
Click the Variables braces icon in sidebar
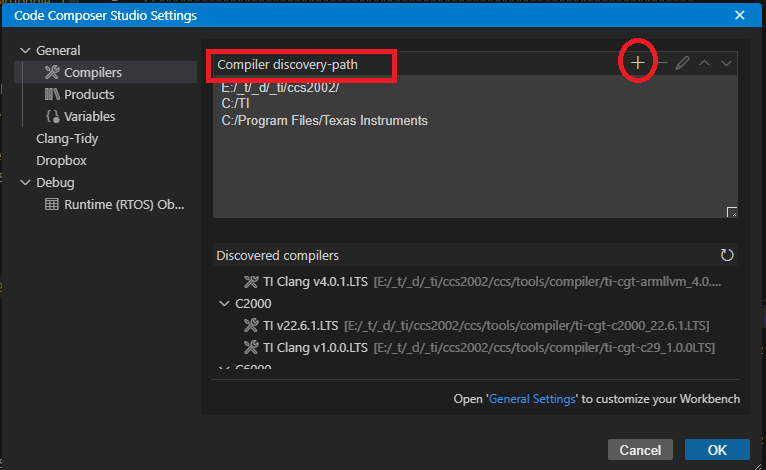[52, 116]
